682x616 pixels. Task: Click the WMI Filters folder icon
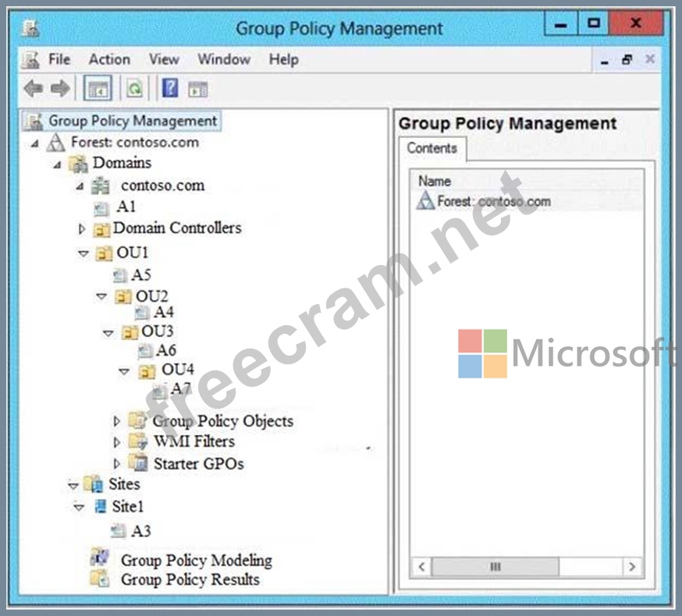pos(138,441)
